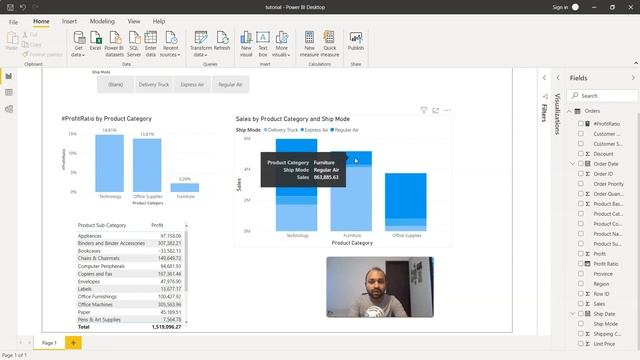
Task: Add a new page
Action: (73, 343)
